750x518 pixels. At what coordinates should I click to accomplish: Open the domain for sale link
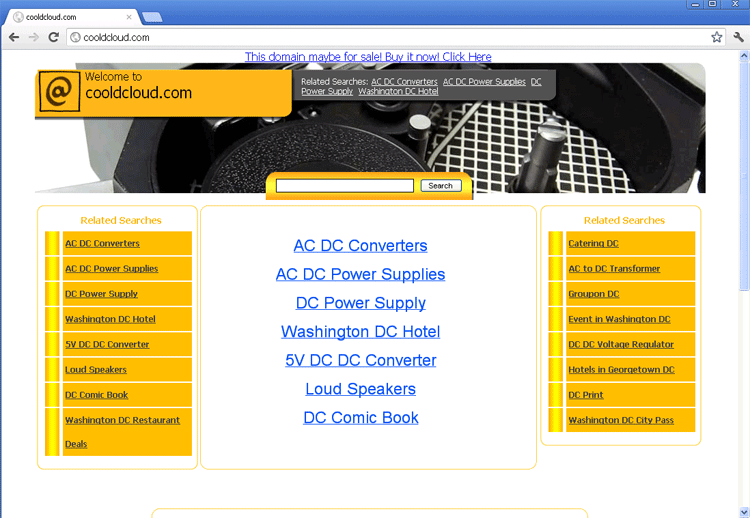(368, 57)
